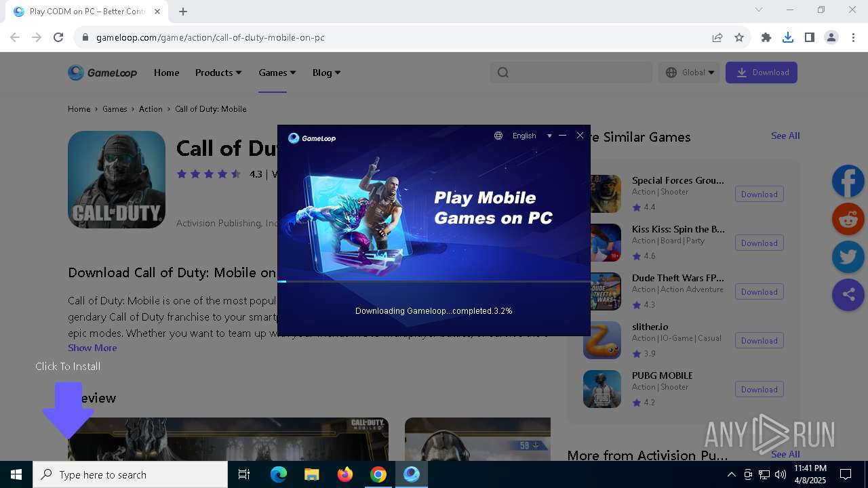
Task: Share on Reddit icon
Action: 848,219
